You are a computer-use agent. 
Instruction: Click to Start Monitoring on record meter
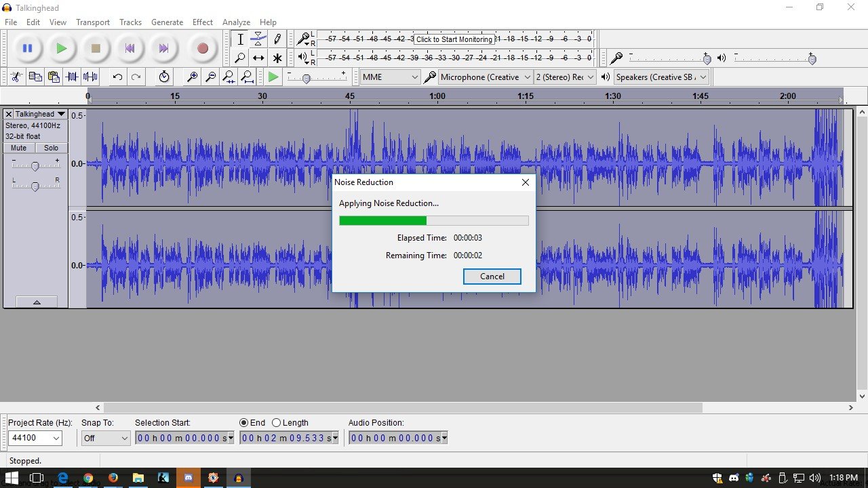point(454,39)
